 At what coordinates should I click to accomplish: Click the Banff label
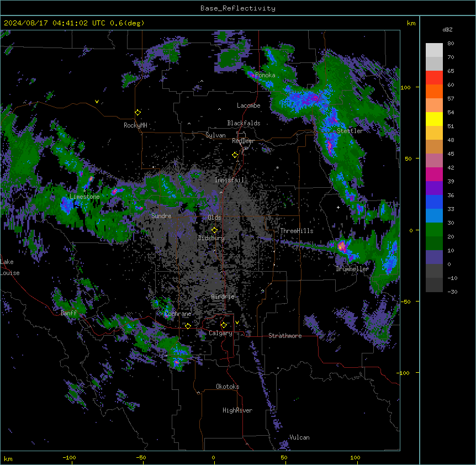tap(68, 313)
